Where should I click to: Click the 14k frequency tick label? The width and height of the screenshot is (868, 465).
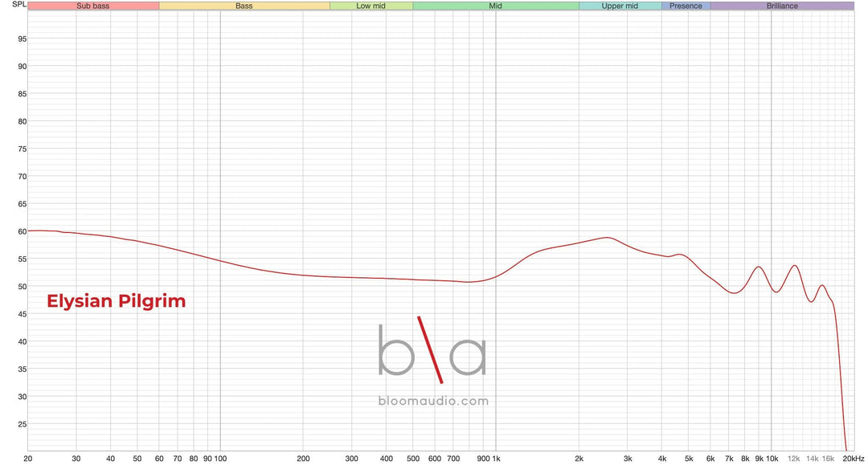812,459
